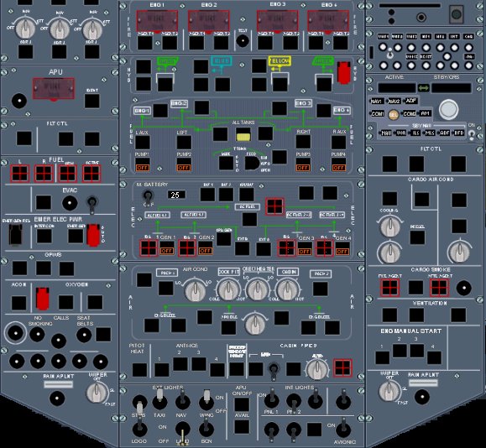Turn the first ADIRS NAV selector knob
This screenshot has width=486, height=448.
[25, 29]
